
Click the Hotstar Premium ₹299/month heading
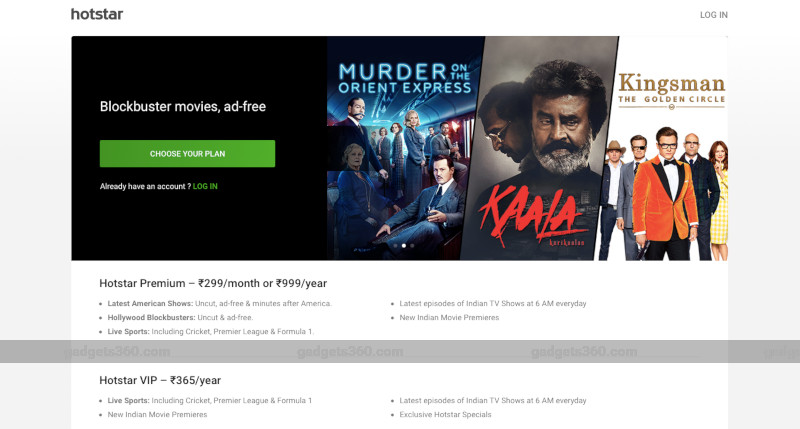[x=213, y=283]
